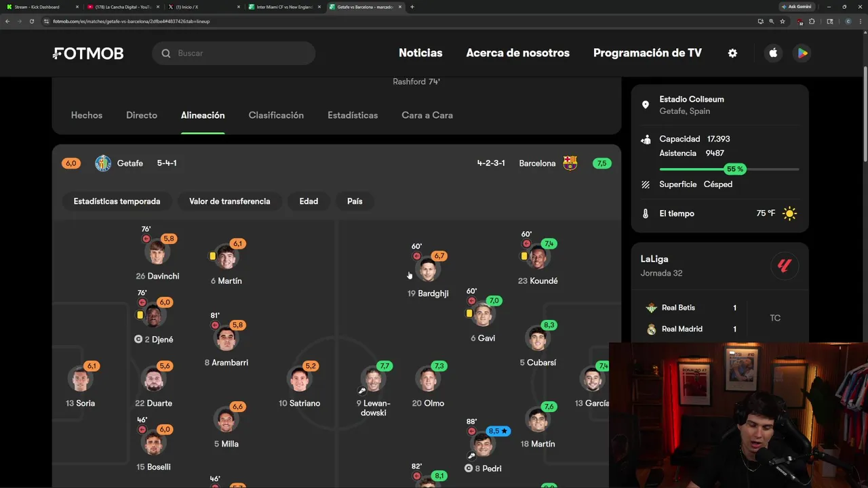Open the settings gear icon
Image resolution: width=868 pixels, height=488 pixels.
pyautogui.click(x=732, y=53)
